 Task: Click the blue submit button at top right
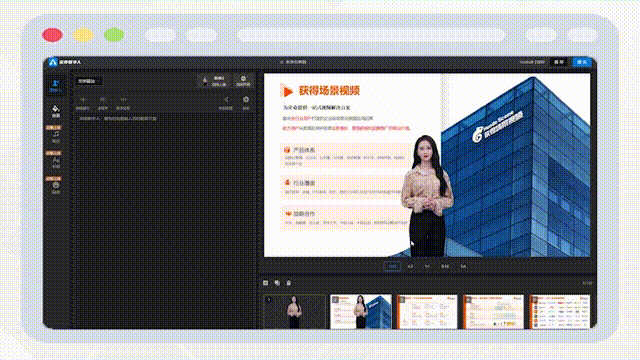click(x=582, y=62)
